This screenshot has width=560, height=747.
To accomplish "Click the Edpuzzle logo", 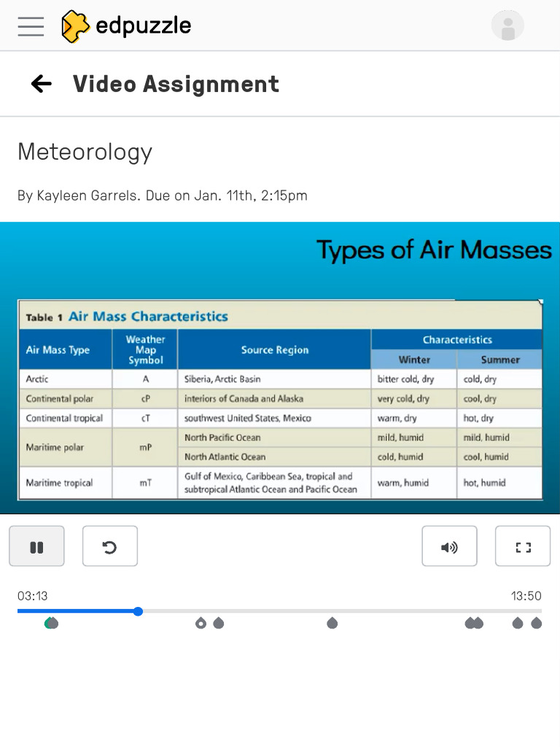I will pos(126,26).
